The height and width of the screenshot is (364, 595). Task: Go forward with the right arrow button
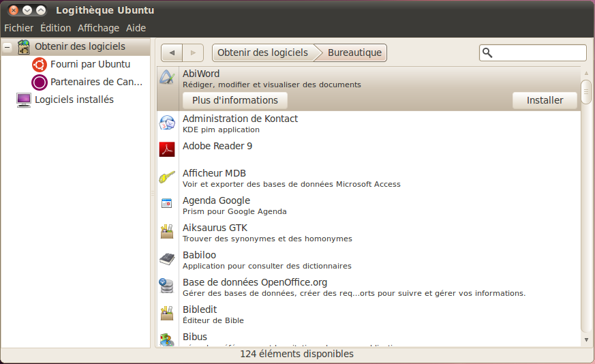pyautogui.click(x=193, y=52)
